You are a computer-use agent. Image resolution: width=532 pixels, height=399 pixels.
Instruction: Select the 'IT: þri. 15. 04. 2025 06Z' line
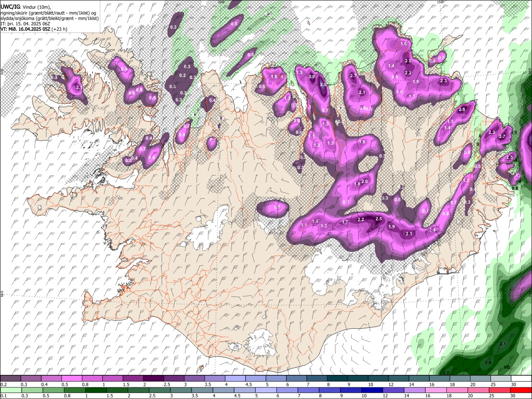point(25,24)
